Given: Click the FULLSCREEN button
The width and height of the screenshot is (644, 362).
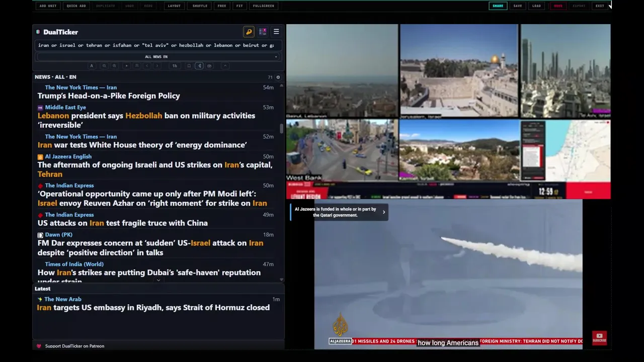Looking at the screenshot, I should tap(264, 6).
